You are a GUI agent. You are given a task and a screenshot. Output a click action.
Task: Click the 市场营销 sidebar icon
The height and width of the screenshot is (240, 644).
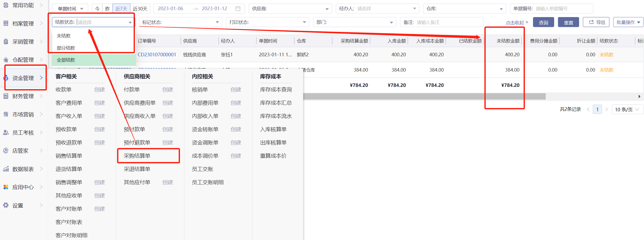[6, 115]
